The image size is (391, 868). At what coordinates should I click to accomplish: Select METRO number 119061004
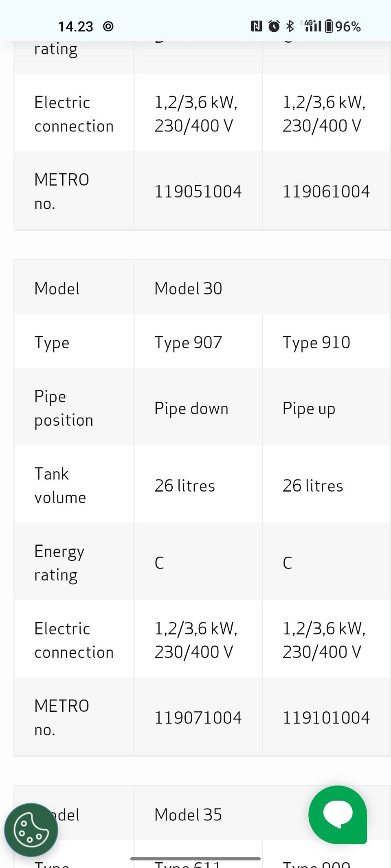tap(326, 192)
